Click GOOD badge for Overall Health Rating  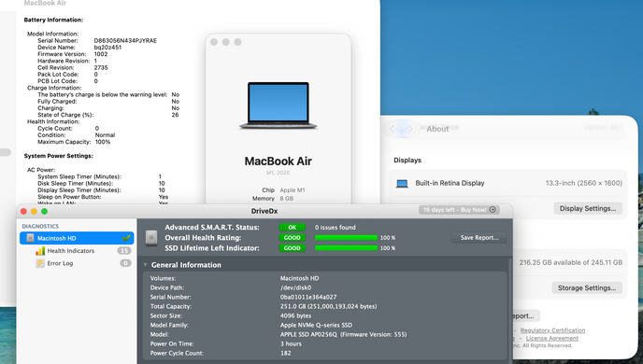(292, 237)
